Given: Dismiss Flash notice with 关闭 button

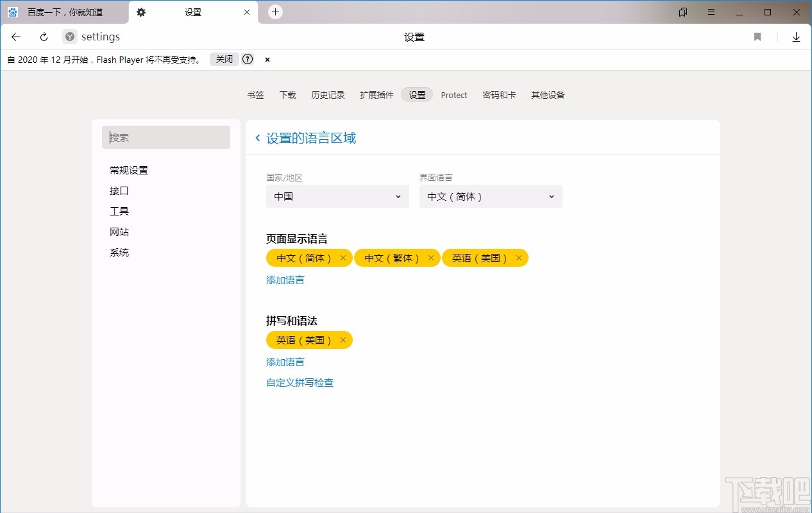Looking at the screenshot, I should pyautogui.click(x=223, y=59).
